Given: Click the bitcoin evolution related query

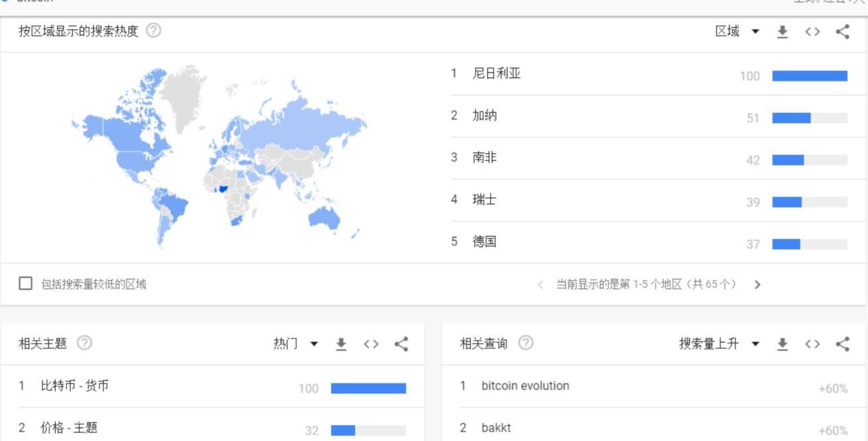Looking at the screenshot, I should (525, 386).
